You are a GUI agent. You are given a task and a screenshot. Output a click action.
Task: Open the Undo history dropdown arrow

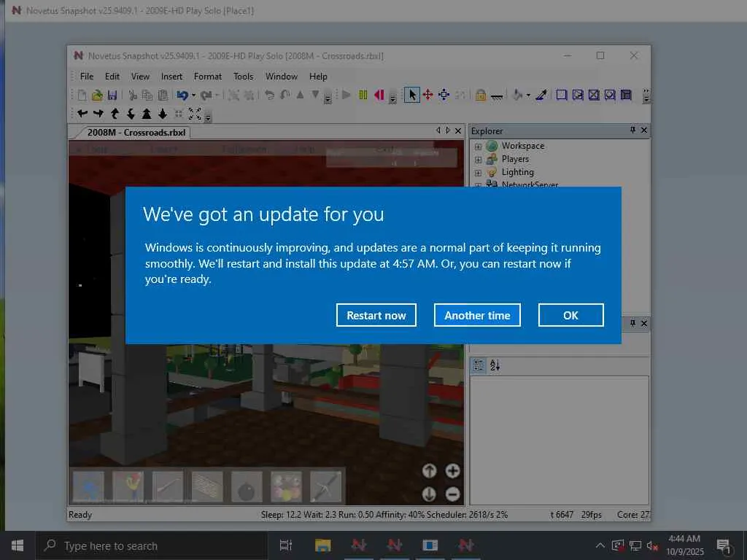point(193,96)
